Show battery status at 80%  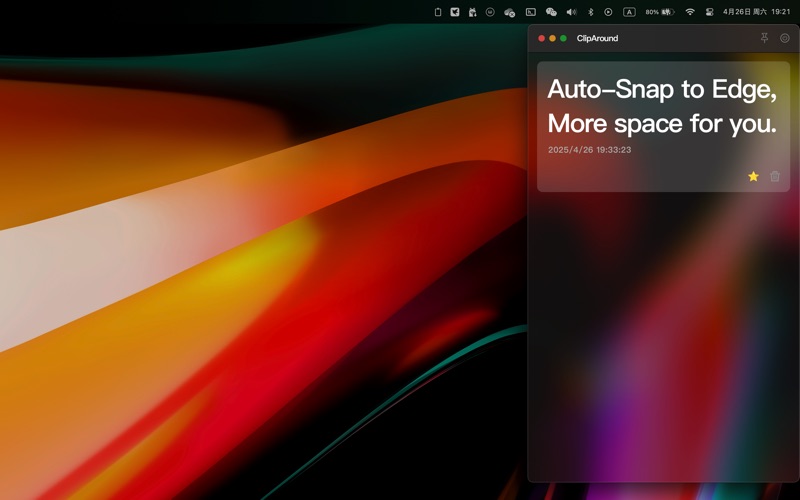click(660, 12)
